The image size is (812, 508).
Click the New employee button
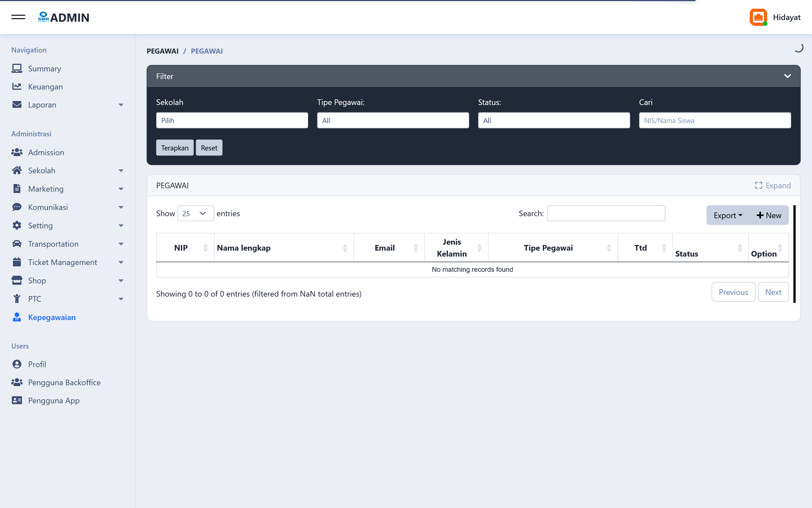click(x=769, y=215)
